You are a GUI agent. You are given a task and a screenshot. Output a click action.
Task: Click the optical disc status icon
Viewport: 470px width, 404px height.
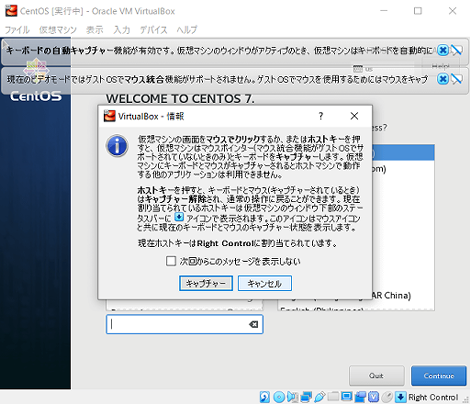[279, 397]
